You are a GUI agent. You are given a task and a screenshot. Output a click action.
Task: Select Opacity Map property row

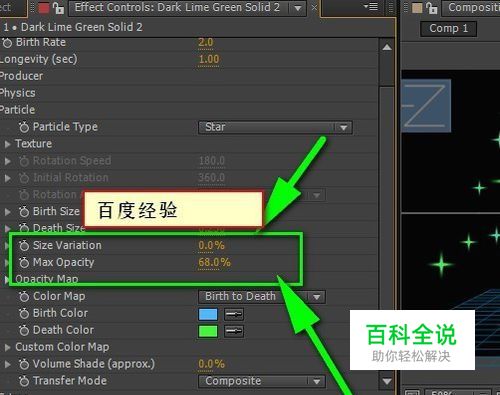click(47, 279)
